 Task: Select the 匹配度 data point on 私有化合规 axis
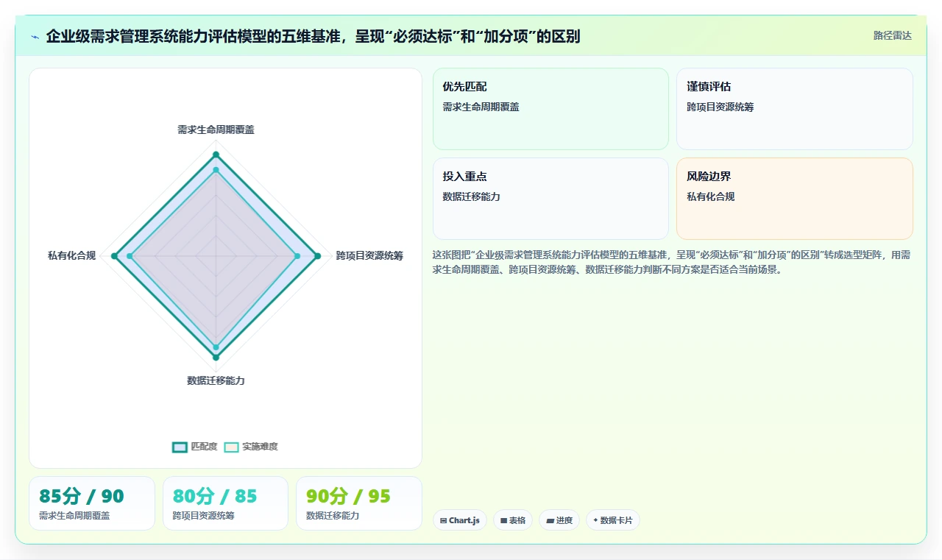pyautogui.click(x=114, y=256)
